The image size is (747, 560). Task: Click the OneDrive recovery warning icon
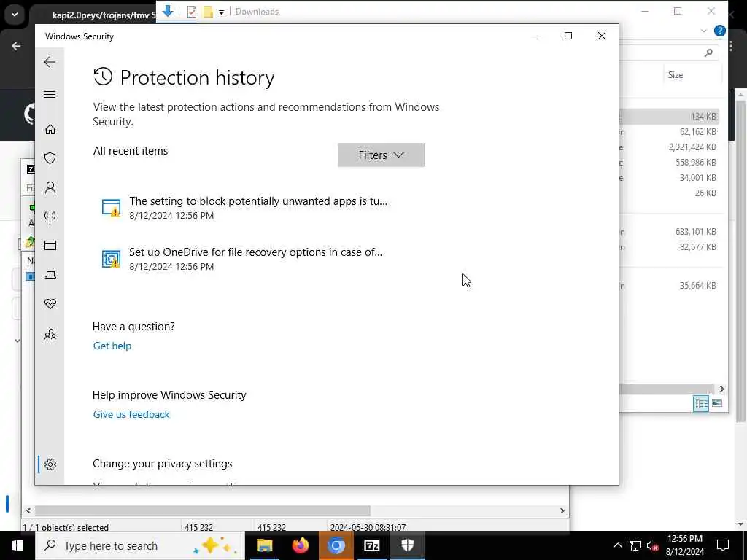tap(111, 259)
